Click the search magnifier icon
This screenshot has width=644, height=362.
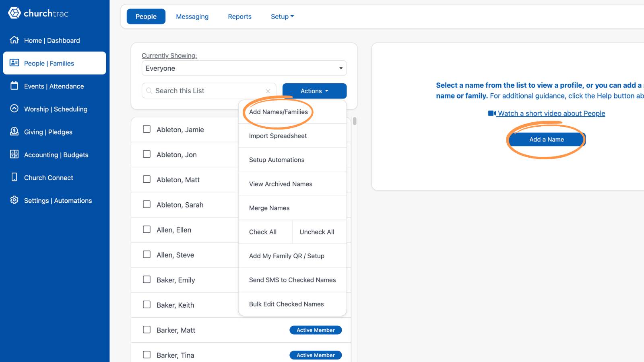tap(149, 91)
